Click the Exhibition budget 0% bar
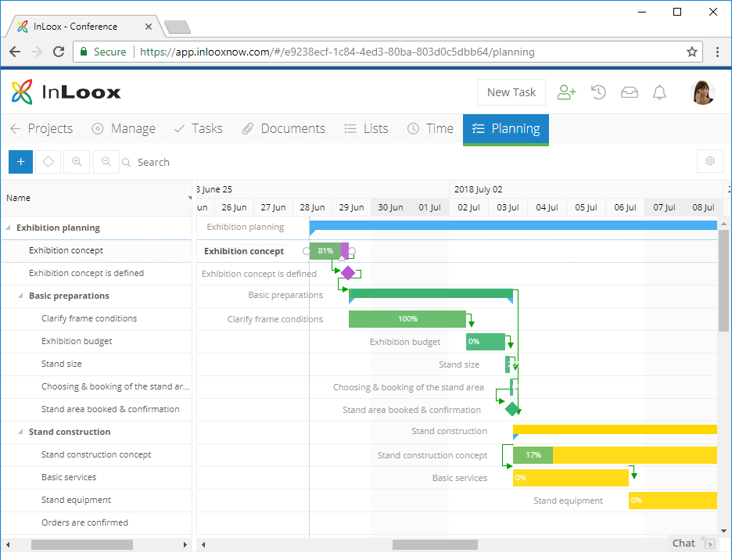This screenshot has height=560, width=732. [486, 342]
